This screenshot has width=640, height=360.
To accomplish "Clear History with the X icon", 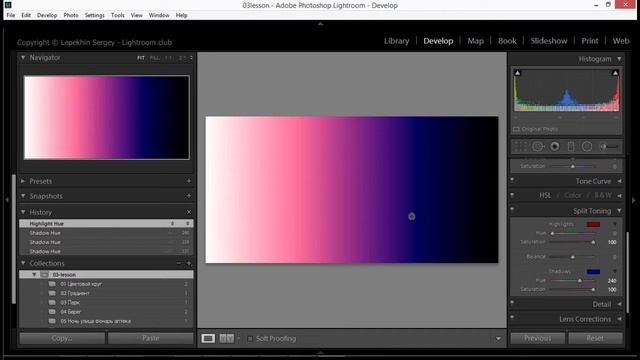I will point(189,212).
